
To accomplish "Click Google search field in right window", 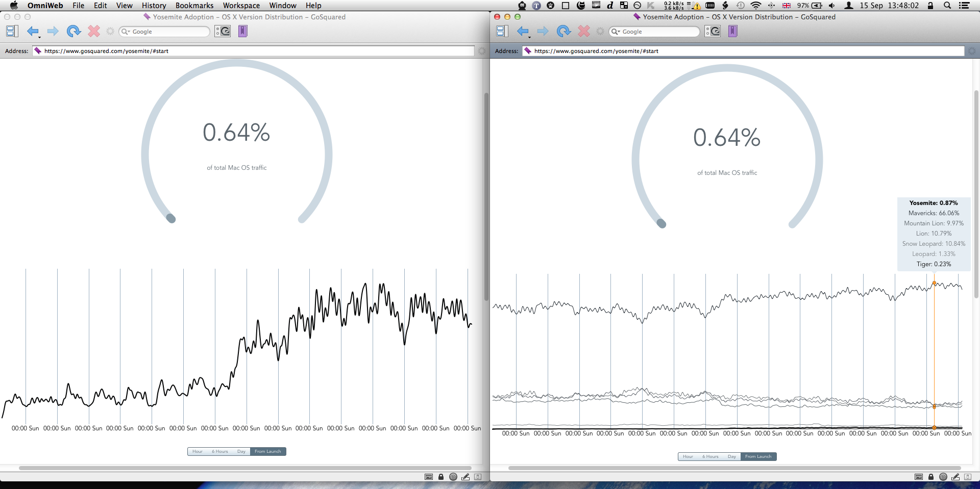I will tap(654, 32).
